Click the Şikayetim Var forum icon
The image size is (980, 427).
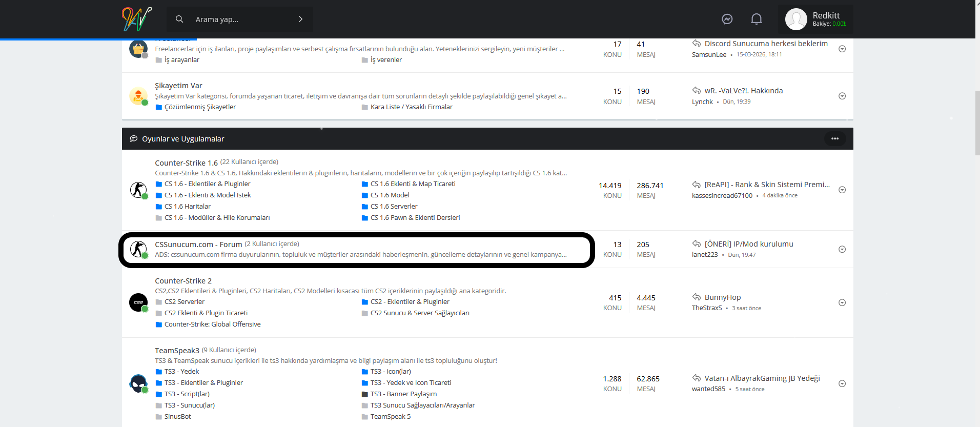click(138, 96)
